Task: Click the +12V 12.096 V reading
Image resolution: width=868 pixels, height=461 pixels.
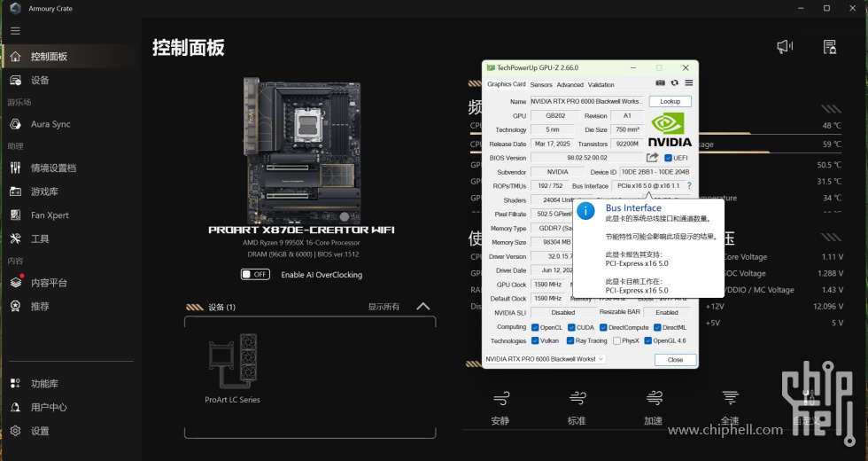Action: [828, 306]
